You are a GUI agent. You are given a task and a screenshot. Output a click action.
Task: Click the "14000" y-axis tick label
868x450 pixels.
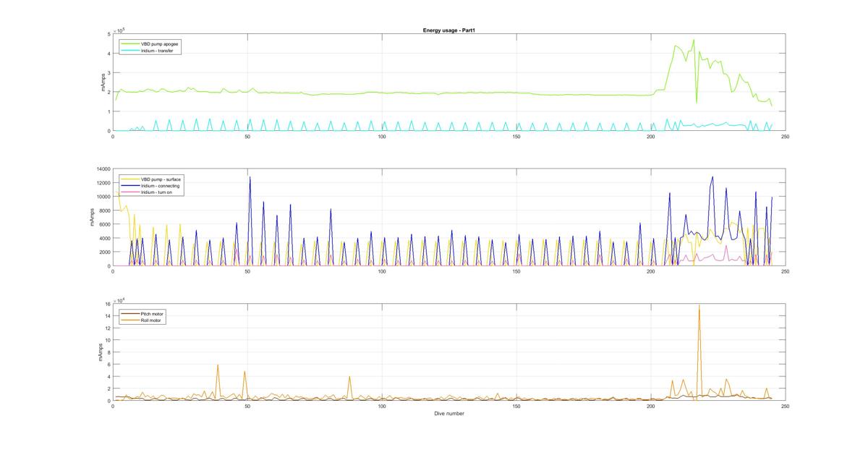[x=103, y=169]
